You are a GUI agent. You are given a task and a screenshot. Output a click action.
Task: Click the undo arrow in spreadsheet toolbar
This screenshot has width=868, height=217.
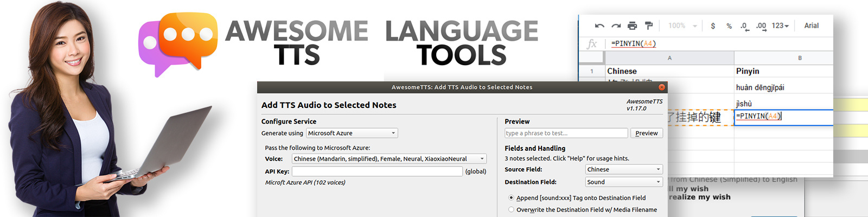pyautogui.click(x=599, y=26)
